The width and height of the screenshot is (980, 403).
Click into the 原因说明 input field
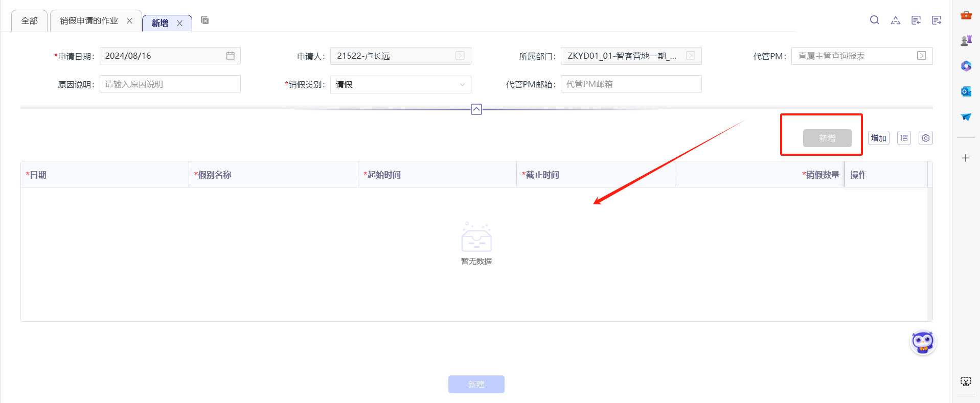coord(170,84)
